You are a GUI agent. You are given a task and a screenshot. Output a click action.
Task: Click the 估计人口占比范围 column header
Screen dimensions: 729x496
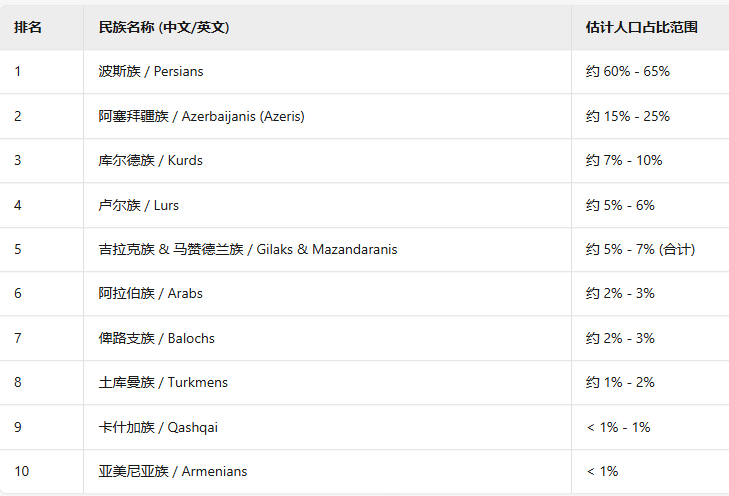tap(642, 27)
